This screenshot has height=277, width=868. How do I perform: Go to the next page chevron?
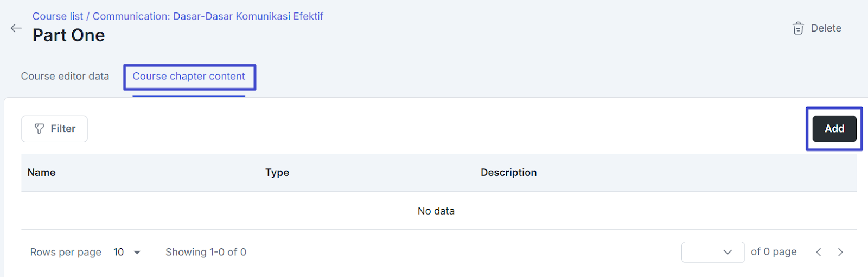[840, 252]
